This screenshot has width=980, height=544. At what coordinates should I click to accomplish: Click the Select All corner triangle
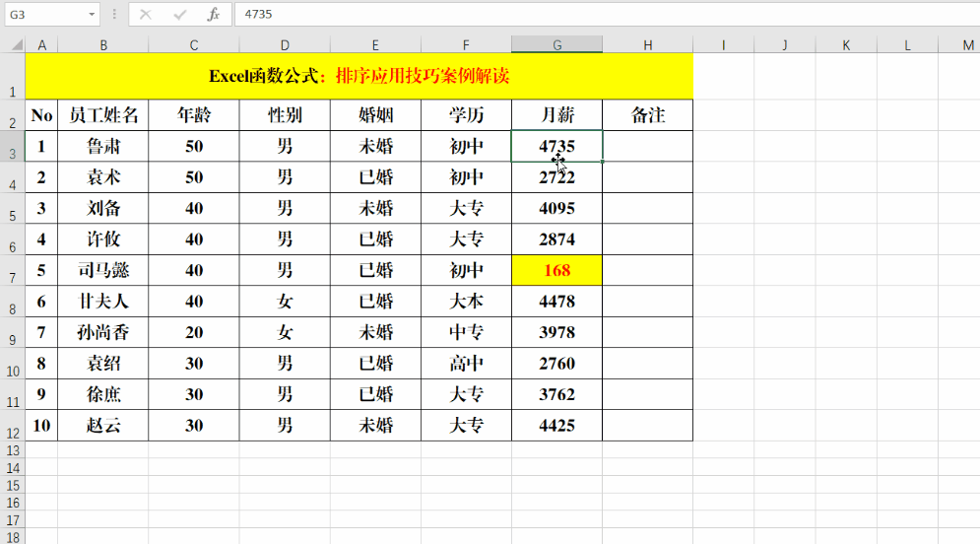tap(17, 45)
